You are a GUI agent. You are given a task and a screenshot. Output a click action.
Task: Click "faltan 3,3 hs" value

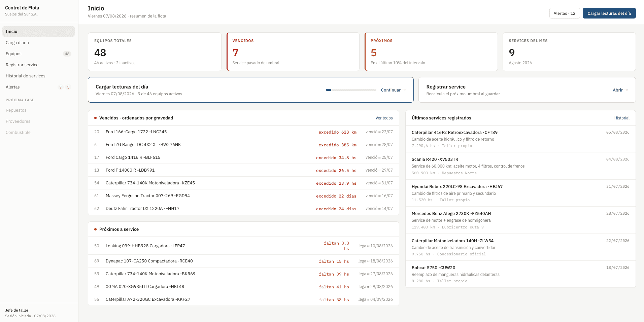pyautogui.click(x=336, y=246)
